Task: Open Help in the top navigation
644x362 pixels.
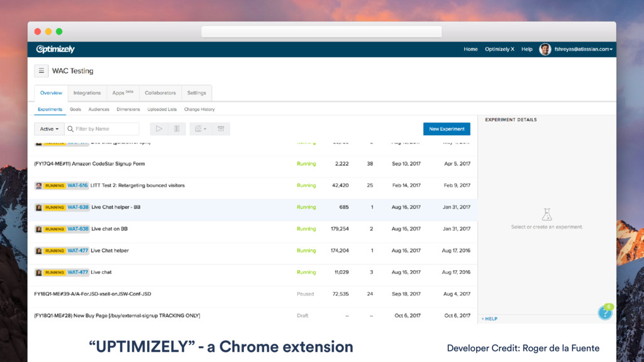Action: pos(527,49)
